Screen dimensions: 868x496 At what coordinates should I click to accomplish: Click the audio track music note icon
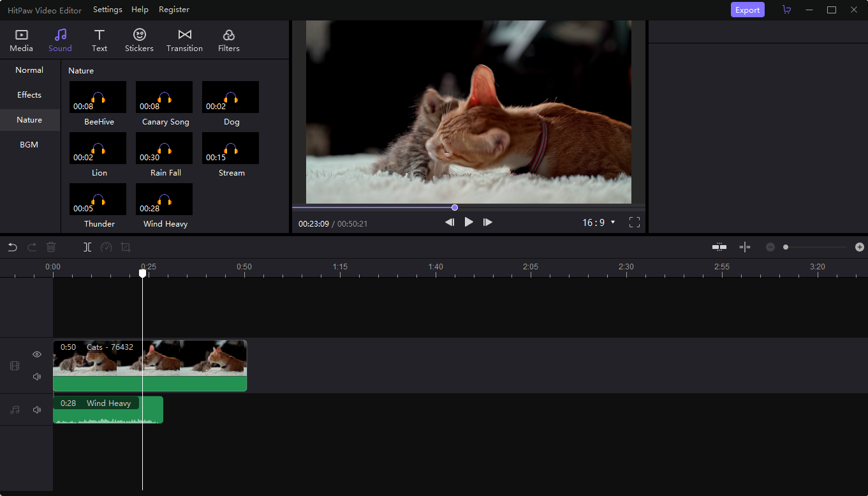[x=15, y=410]
